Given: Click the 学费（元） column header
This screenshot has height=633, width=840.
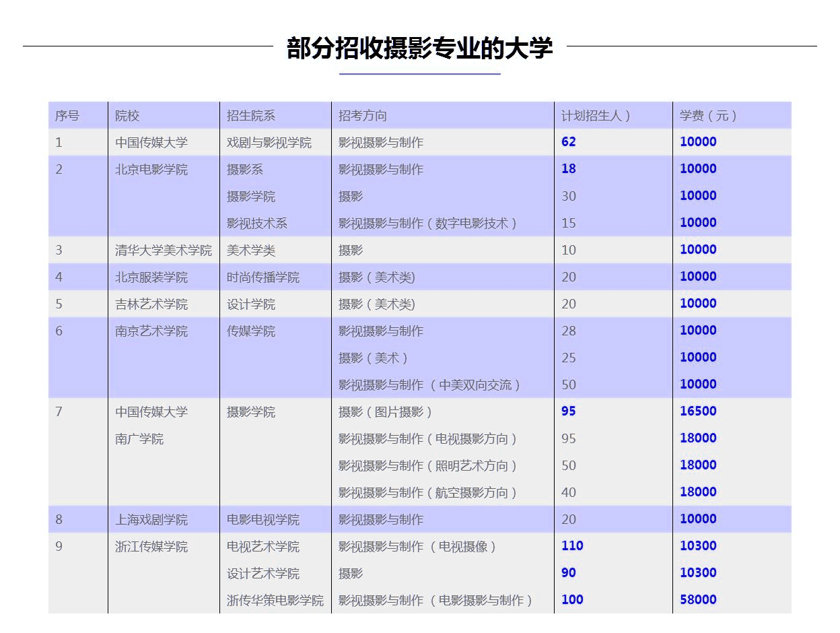Looking at the screenshot, I should coord(707,115).
